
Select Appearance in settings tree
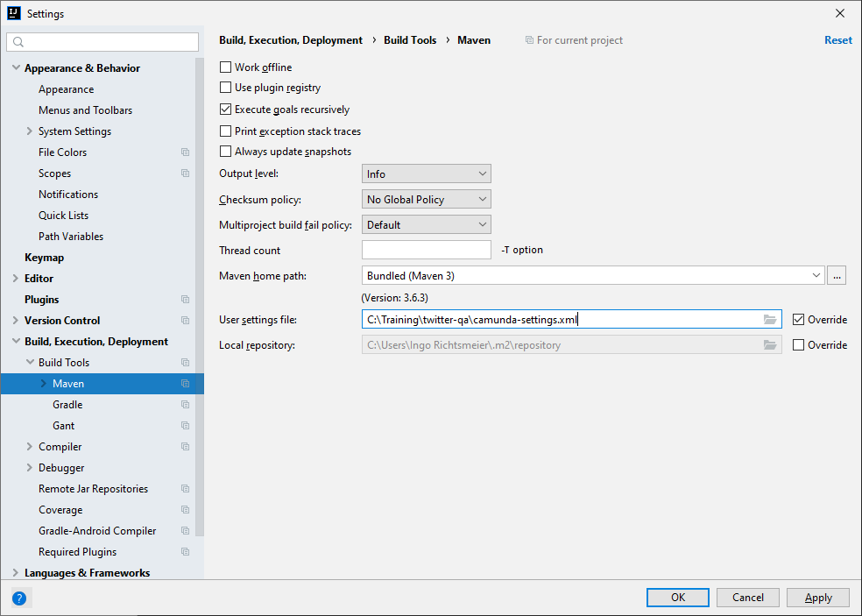coord(66,89)
